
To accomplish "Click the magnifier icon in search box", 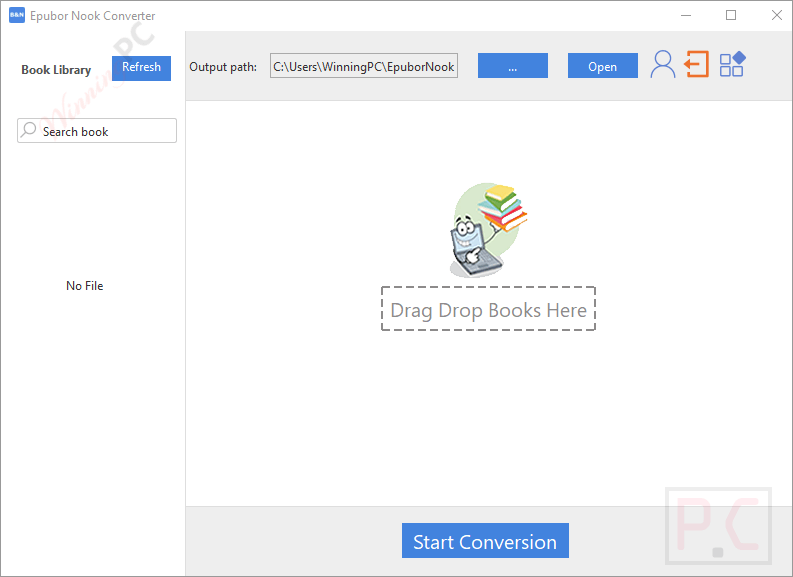I will click(x=29, y=130).
